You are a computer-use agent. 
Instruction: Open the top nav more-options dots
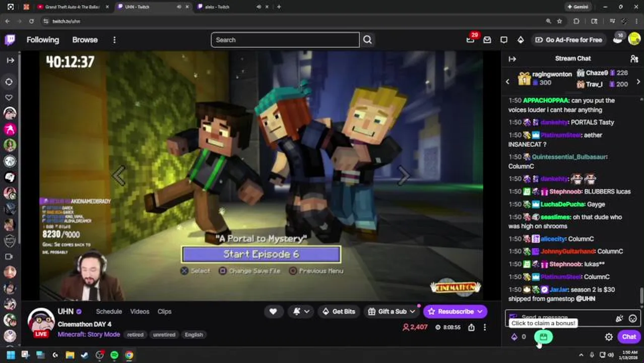[114, 40]
